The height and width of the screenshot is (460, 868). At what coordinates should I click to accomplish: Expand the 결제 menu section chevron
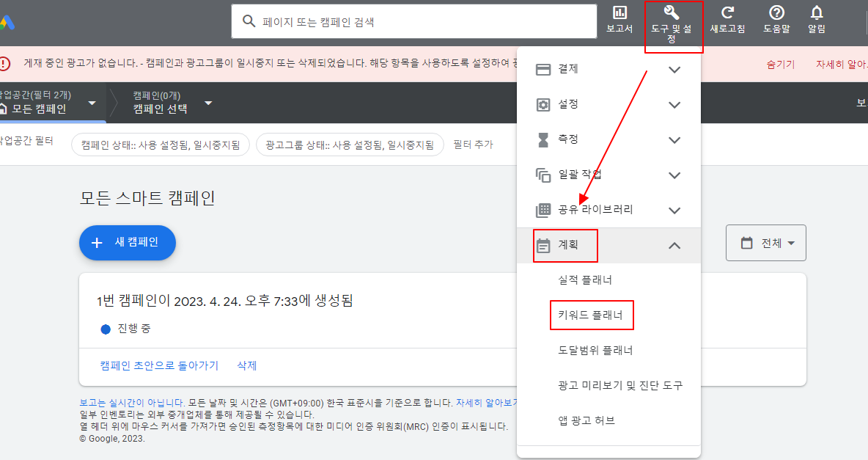pyautogui.click(x=674, y=70)
